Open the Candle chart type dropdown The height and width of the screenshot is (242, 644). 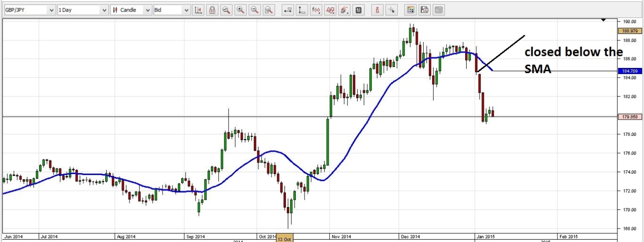pyautogui.click(x=132, y=10)
